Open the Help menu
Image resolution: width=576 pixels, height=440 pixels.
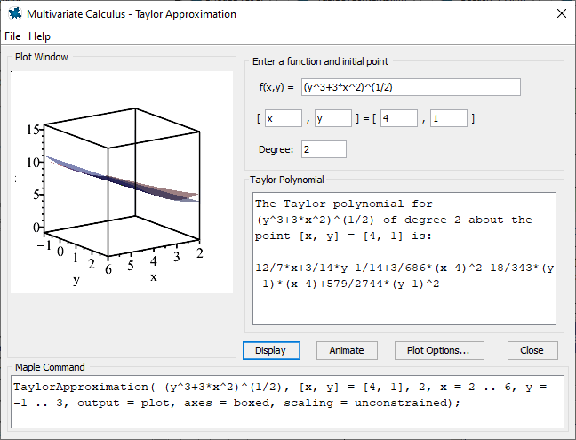click(x=39, y=36)
